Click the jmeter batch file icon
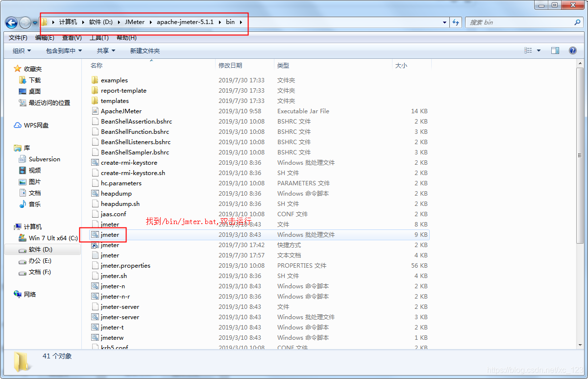588x379 pixels. point(95,234)
